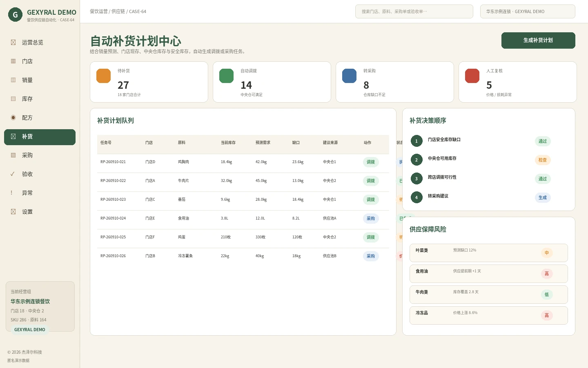The width and height of the screenshot is (588, 368).
Task: Click the 中 risk badge for 叶菜类
Action: coord(547,253)
